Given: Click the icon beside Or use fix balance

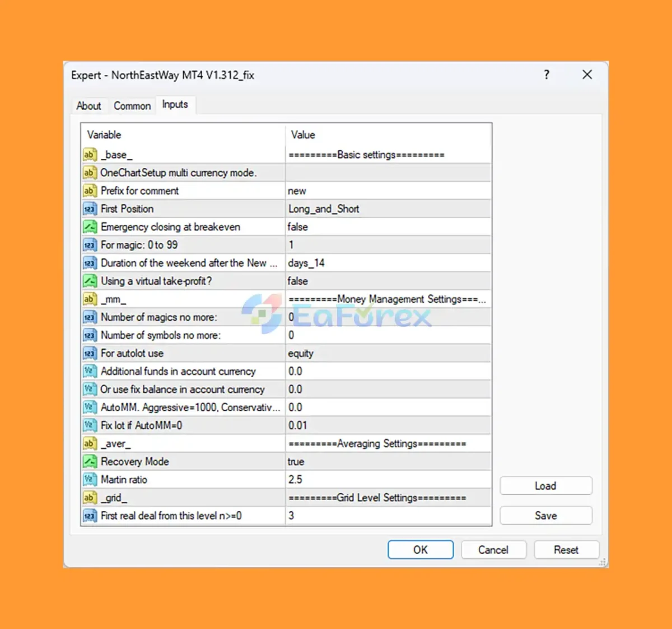Looking at the screenshot, I should tap(90, 389).
